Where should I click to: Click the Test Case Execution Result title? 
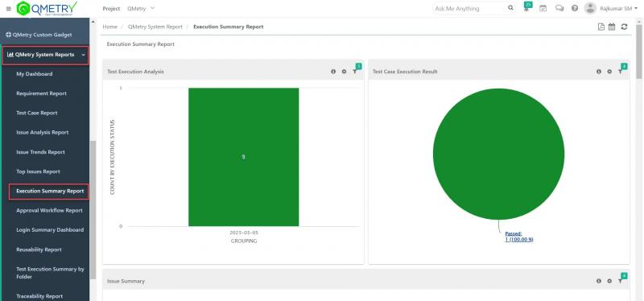tap(405, 72)
